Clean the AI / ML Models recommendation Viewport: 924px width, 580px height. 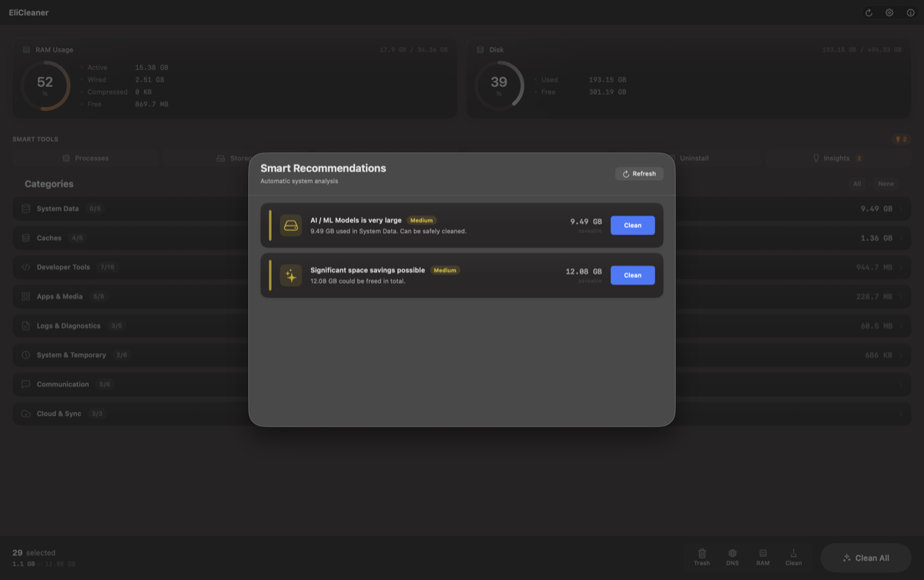pyautogui.click(x=632, y=226)
